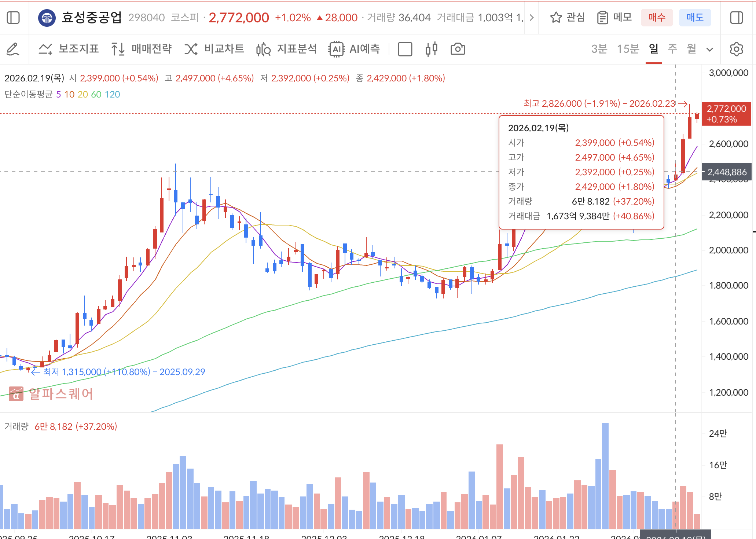Open the 보조지표 indicator tool
Viewport: 756px width, 539px height.
point(70,49)
